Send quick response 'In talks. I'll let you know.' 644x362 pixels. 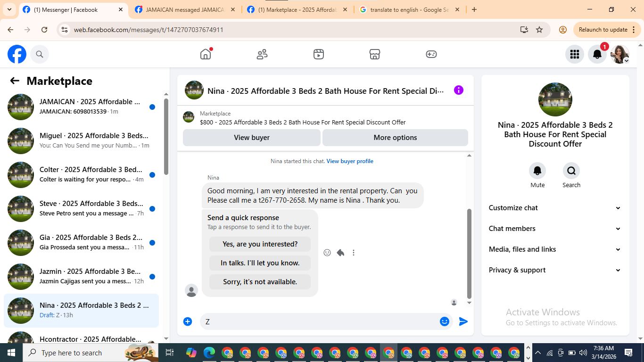(x=260, y=263)
